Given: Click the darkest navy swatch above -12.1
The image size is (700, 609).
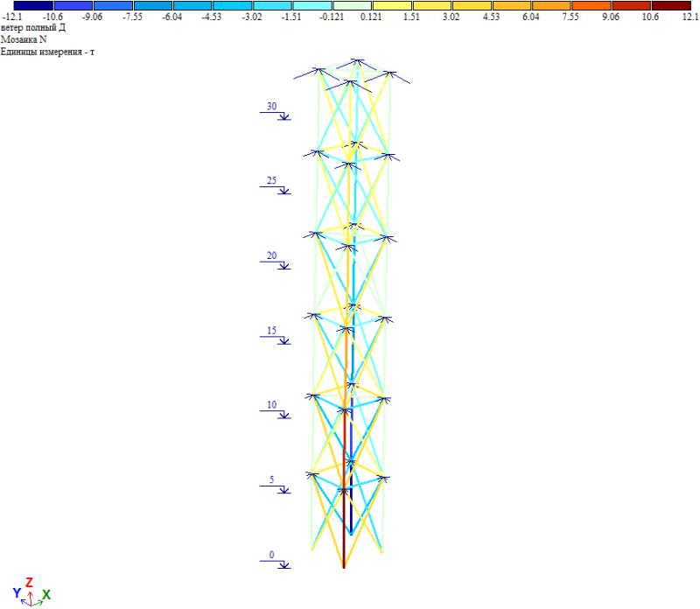Looking at the screenshot, I should (x=33, y=6).
